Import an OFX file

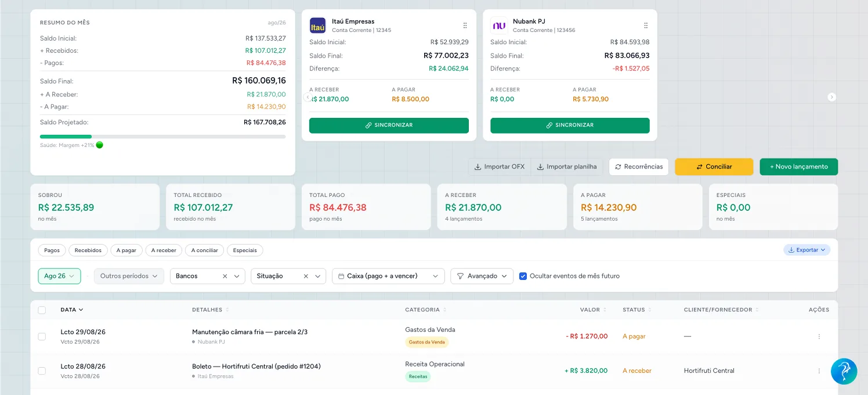500,167
